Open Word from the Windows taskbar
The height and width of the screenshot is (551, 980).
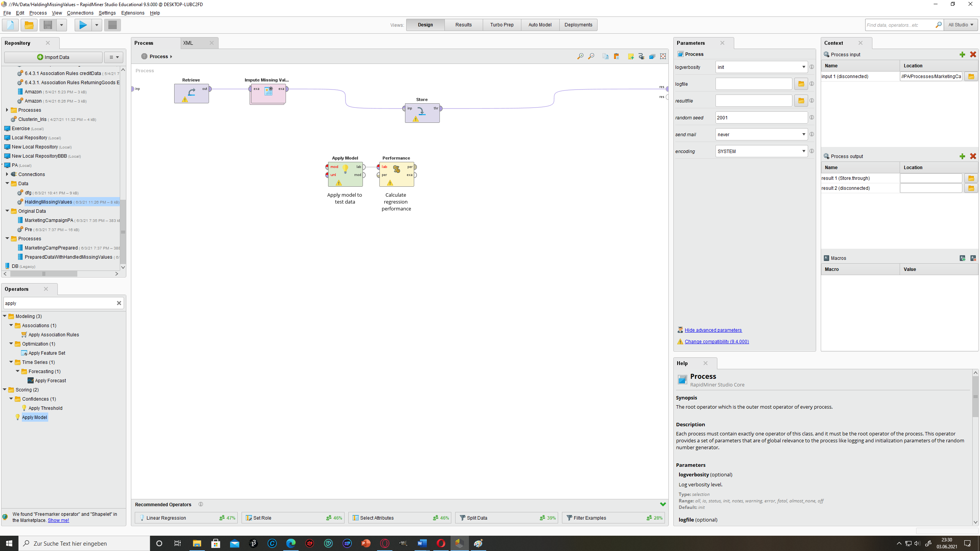[x=422, y=543]
